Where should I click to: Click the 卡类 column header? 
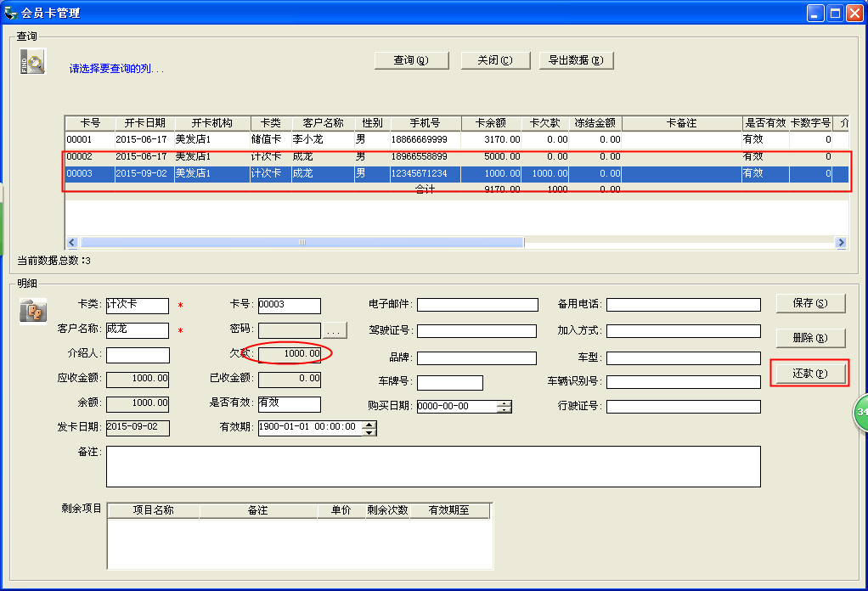click(x=271, y=123)
